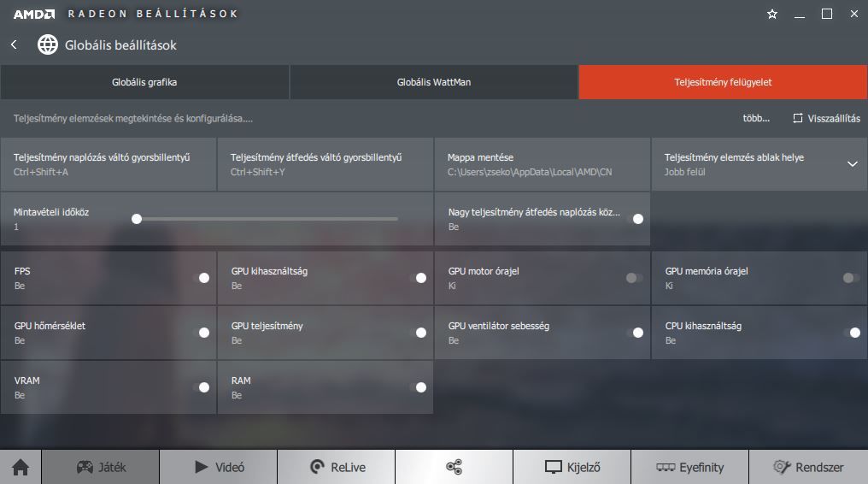Image resolution: width=868 pixels, height=484 pixels.
Task: Toggle the RAM metric switch
Action: point(418,387)
